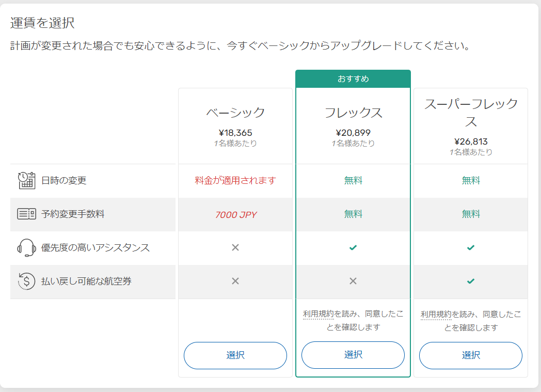The image size is (541, 392).
Task: Click the checkmark for スーパーフレックス refundable ticket
Action: (x=471, y=281)
